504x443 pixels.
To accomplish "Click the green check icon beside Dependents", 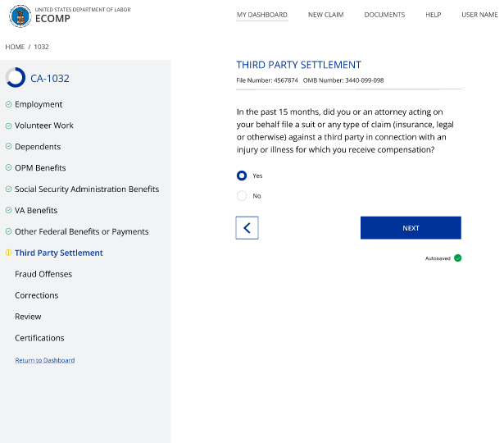I will click(8, 147).
